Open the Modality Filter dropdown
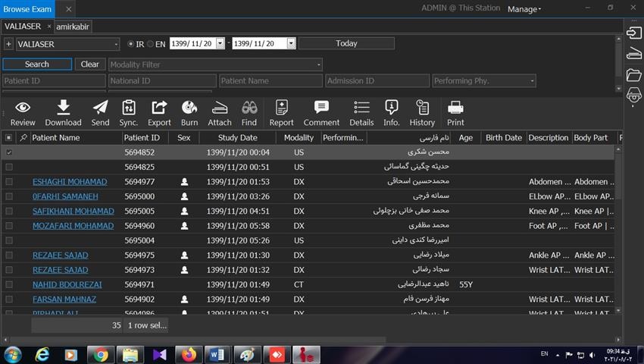This screenshot has width=644, height=364. coord(318,64)
